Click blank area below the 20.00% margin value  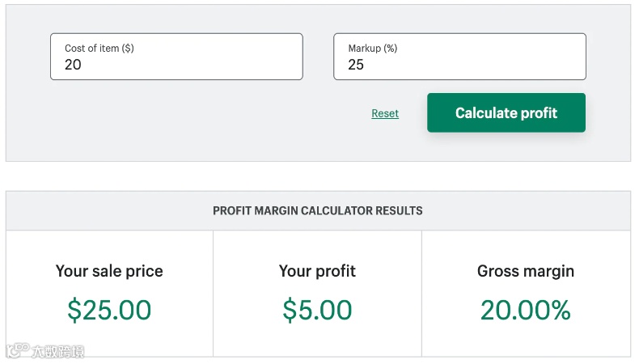(526, 341)
